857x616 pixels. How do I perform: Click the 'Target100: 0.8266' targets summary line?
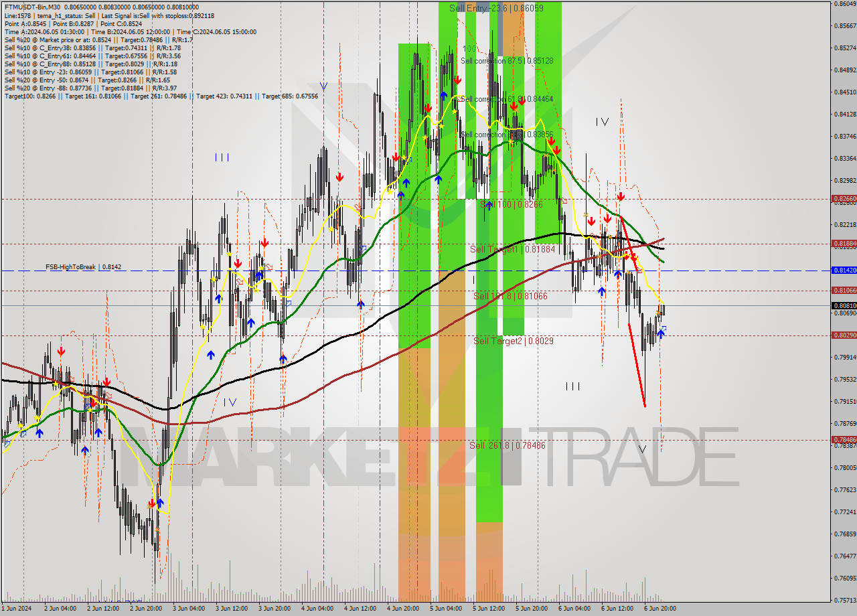point(161,96)
